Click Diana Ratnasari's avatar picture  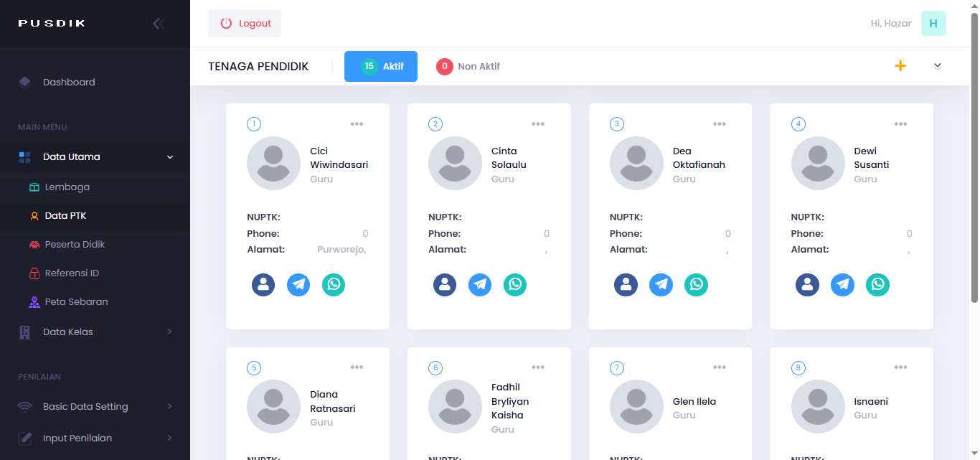click(273, 407)
